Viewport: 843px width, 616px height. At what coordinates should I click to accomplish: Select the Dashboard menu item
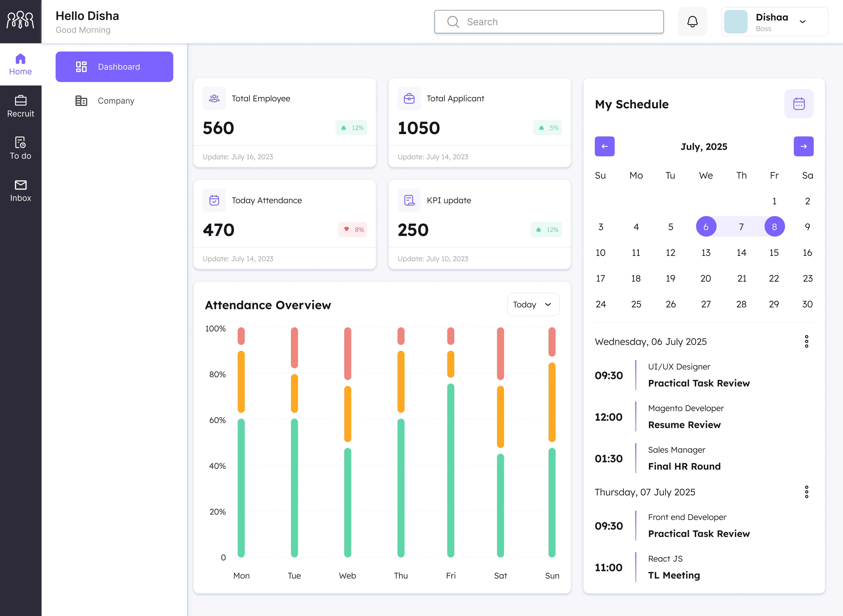(114, 67)
